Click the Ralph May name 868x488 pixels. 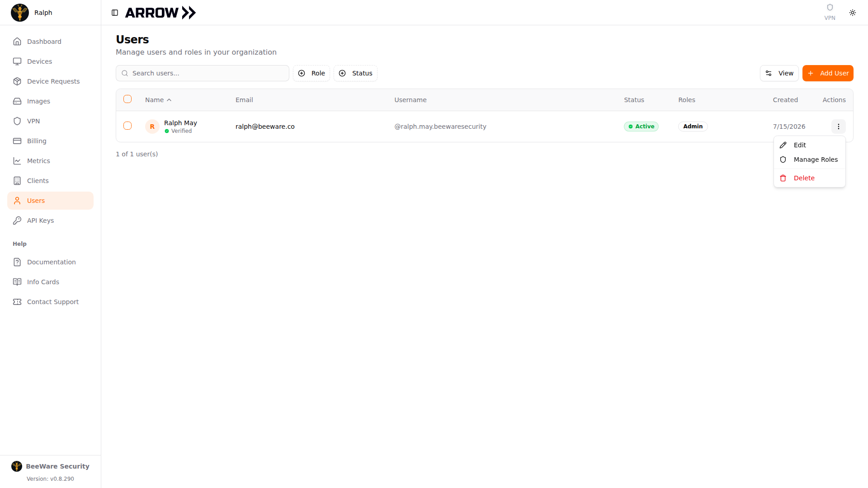pyautogui.click(x=180, y=123)
